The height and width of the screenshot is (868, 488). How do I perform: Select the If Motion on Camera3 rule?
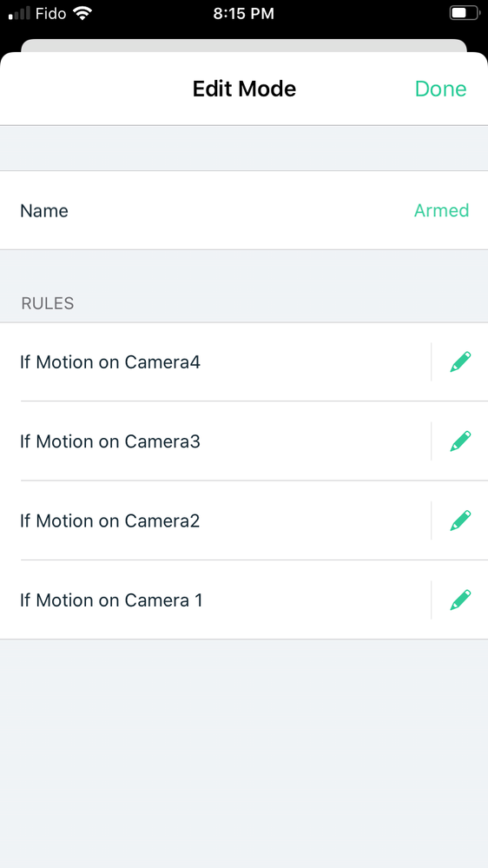click(215, 441)
